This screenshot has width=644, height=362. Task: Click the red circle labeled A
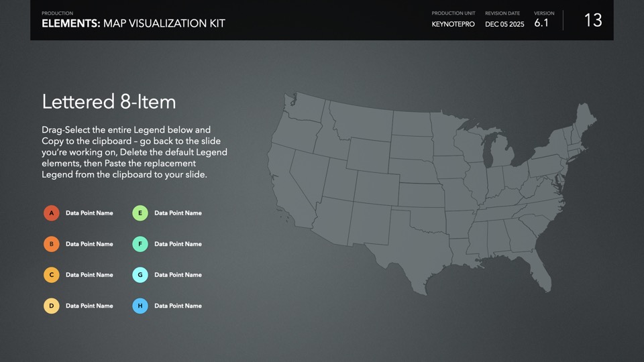[x=51, y=213]
